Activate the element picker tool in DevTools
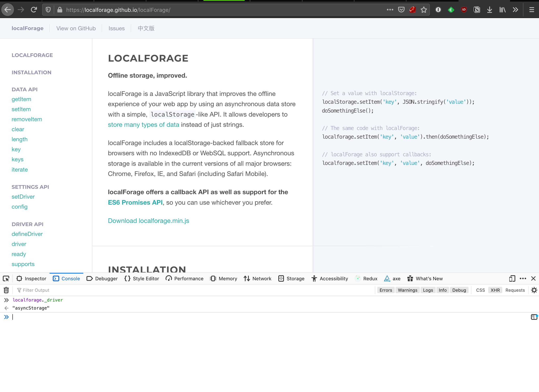 (6, 278)
